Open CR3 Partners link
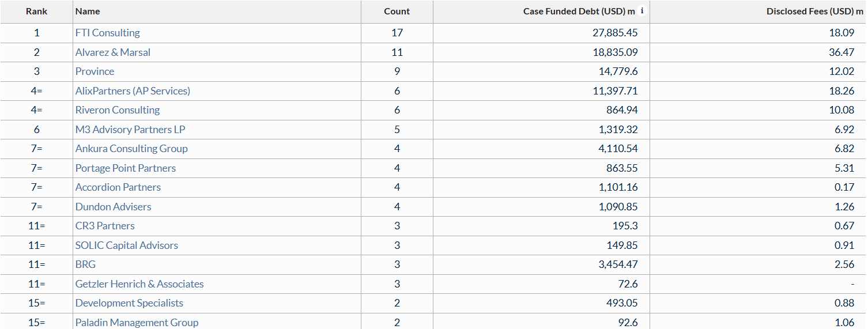 point(105,226)
